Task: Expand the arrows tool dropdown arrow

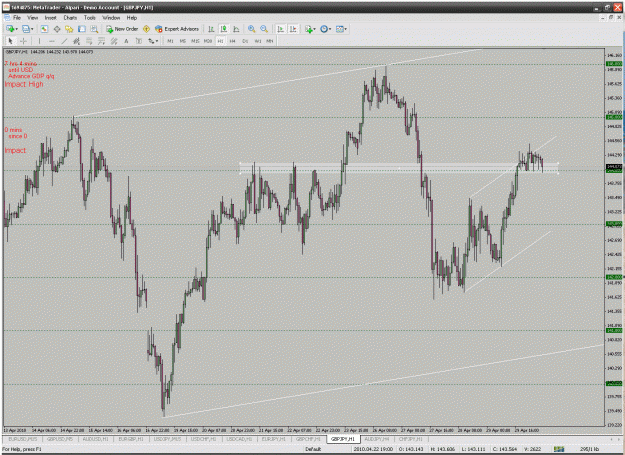Action: (x=157, y=41)
